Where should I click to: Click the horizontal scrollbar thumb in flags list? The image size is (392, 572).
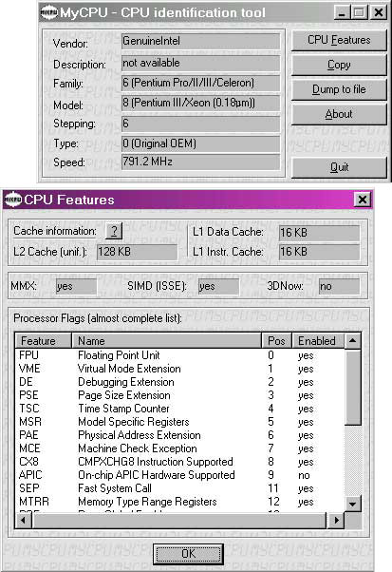point(178,520)
